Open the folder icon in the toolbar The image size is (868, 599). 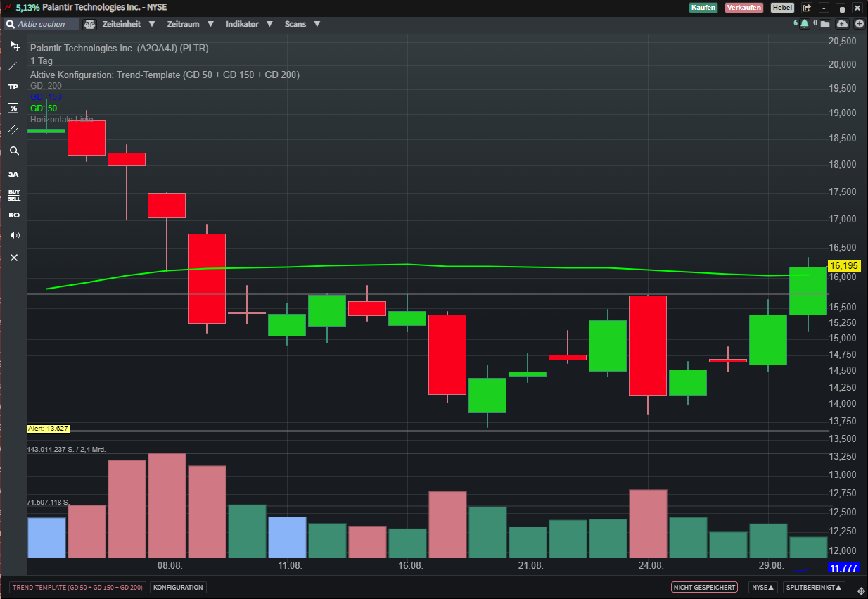click(825, 24)
